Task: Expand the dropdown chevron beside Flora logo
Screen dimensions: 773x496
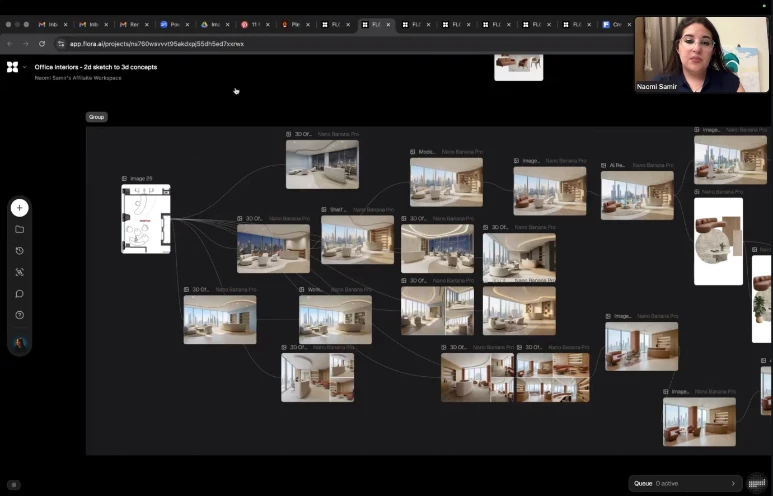Action: (25, 67)
